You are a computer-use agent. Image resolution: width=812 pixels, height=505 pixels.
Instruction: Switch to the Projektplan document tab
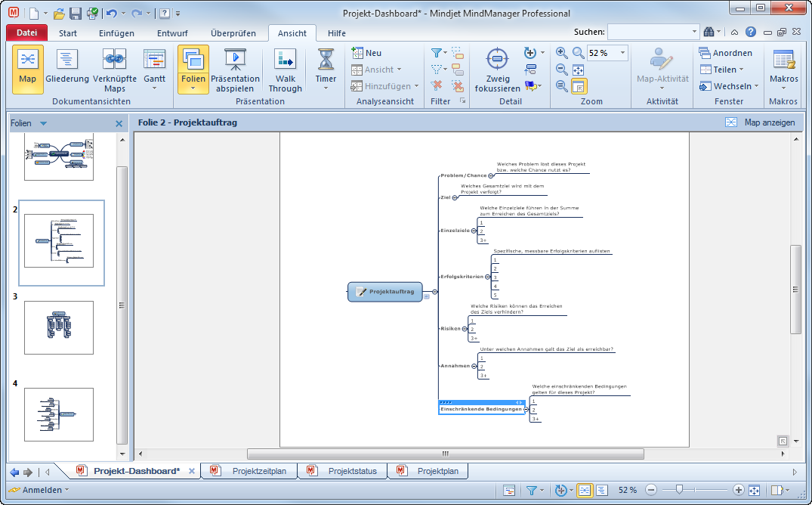coord(429,471)
